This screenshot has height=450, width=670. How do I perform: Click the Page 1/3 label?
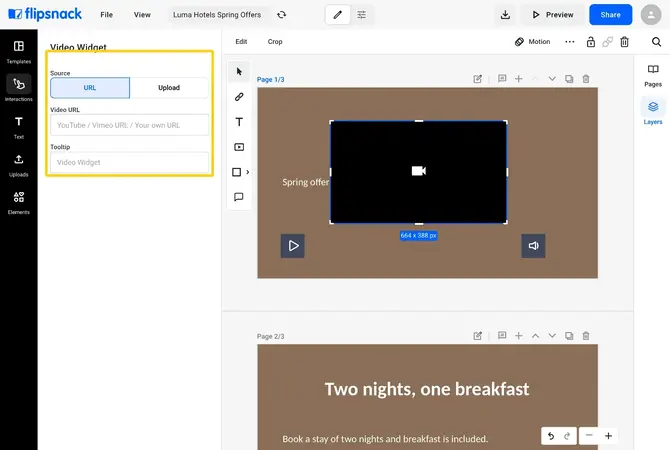click(x=270, y=79)
